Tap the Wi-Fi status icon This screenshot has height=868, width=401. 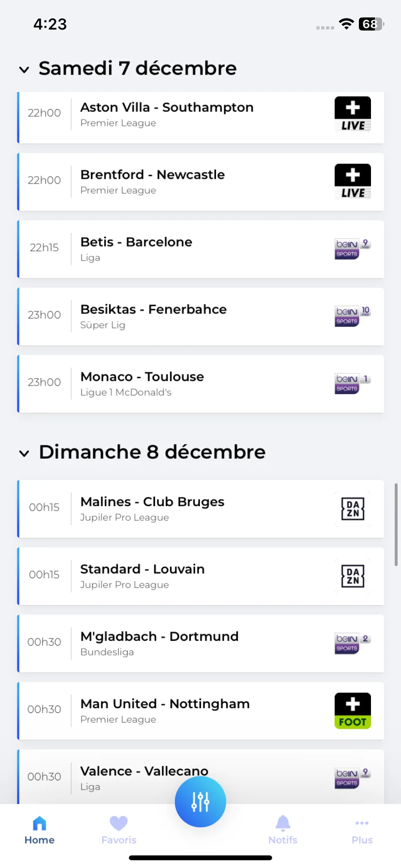point(346,24)
